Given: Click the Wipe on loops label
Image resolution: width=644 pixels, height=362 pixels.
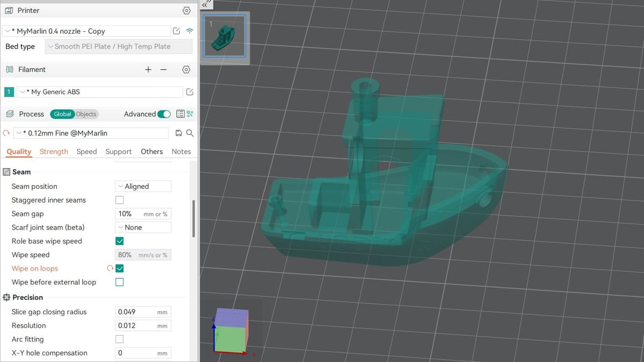Looking at the screenshot, I should (35, 269).
